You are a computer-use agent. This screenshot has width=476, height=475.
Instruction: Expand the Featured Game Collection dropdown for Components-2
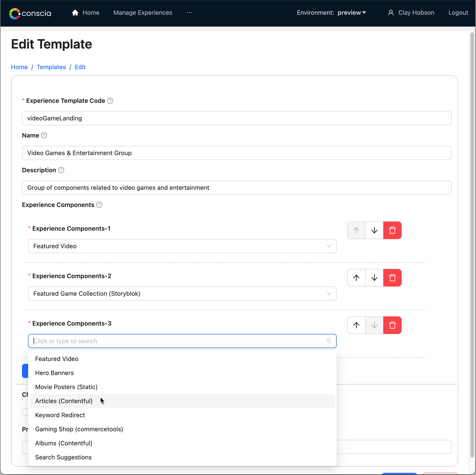pos(329,293)
